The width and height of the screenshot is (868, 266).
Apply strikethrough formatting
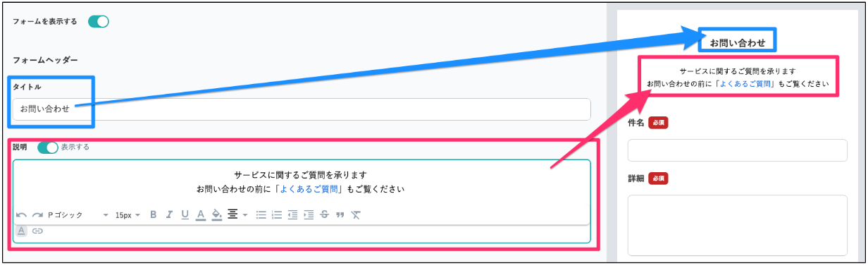[324, 214]
